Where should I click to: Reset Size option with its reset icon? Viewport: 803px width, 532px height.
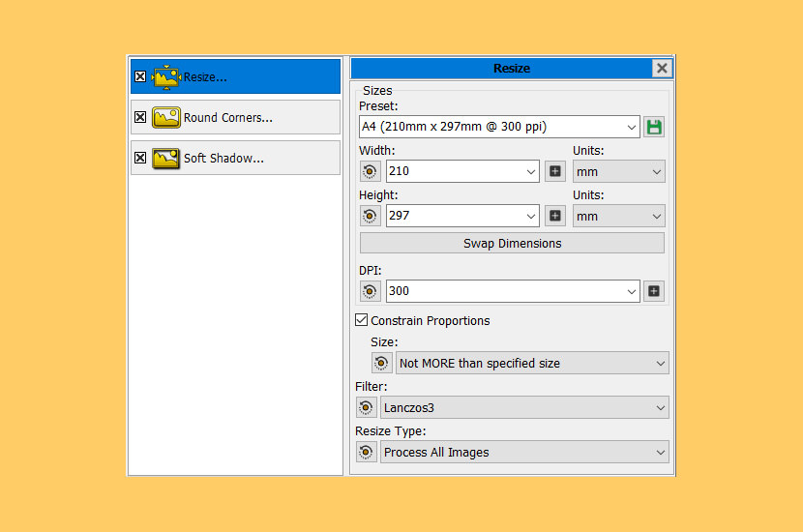381,363
